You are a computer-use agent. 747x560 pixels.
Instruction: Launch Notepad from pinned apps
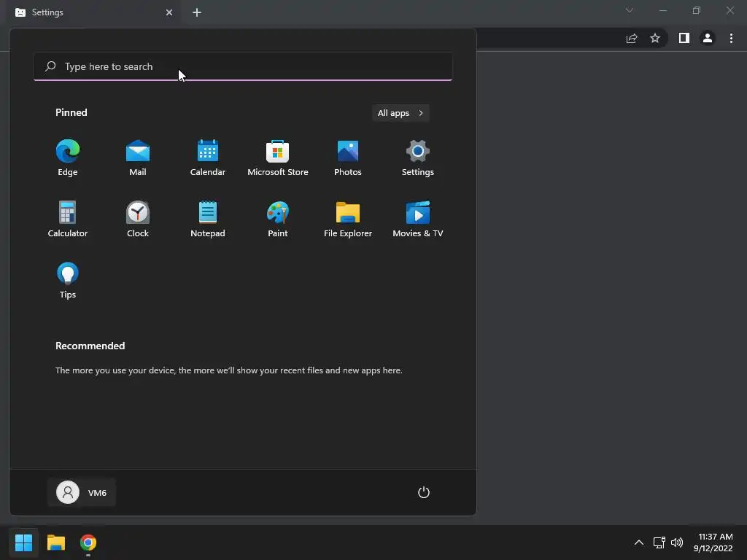pos(208,219)
